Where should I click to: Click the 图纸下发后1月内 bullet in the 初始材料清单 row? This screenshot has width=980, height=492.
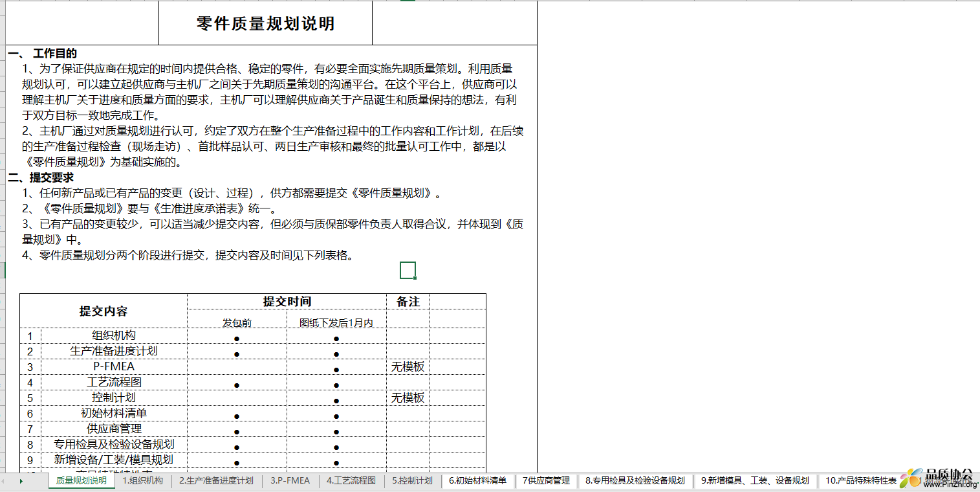coord(336,416)
